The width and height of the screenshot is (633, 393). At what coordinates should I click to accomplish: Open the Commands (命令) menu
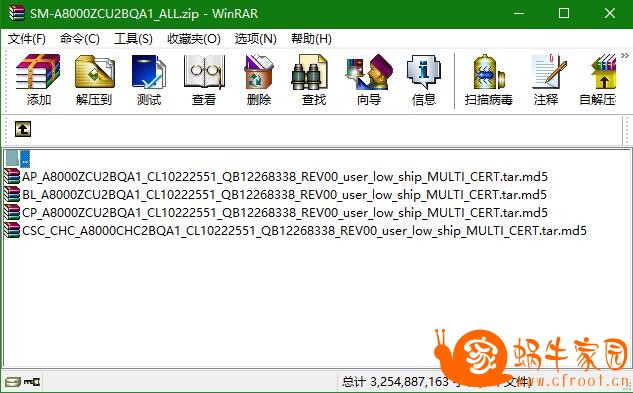coord(80,39)
